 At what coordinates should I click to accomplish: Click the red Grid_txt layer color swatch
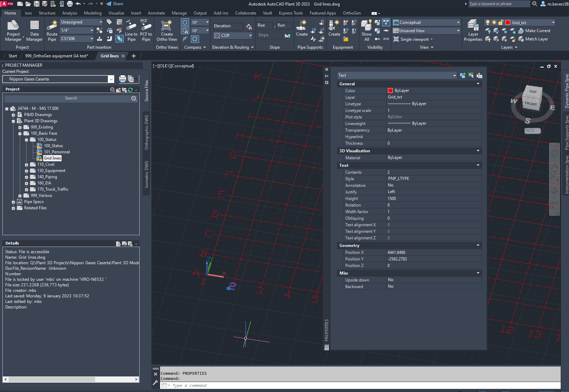(508, 22)
